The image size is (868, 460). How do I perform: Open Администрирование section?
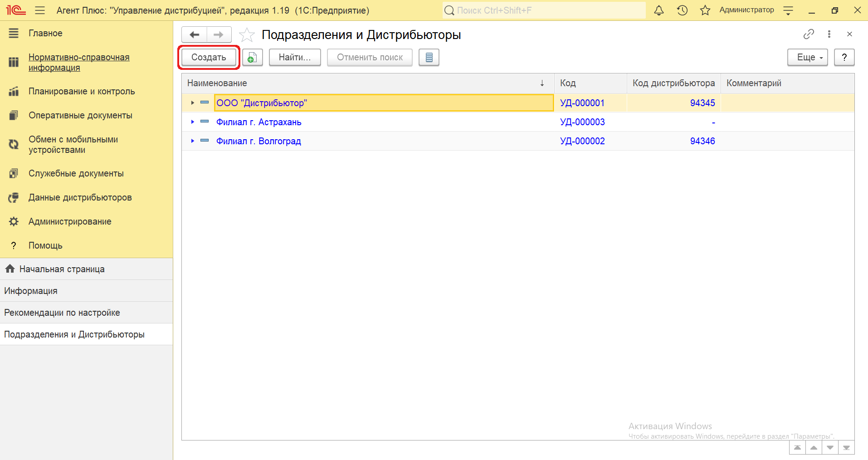(x=70, y=221)
